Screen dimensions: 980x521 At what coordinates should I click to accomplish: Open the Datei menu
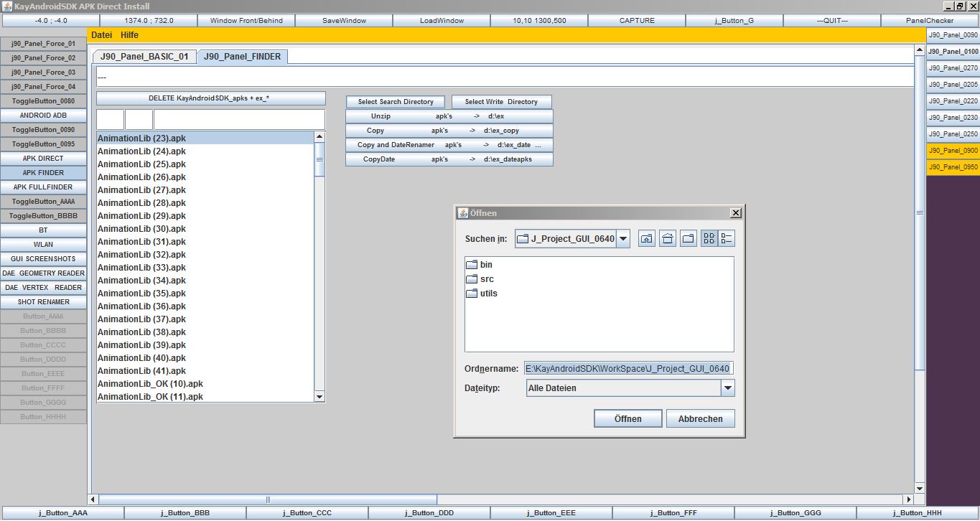coord(101,35)
